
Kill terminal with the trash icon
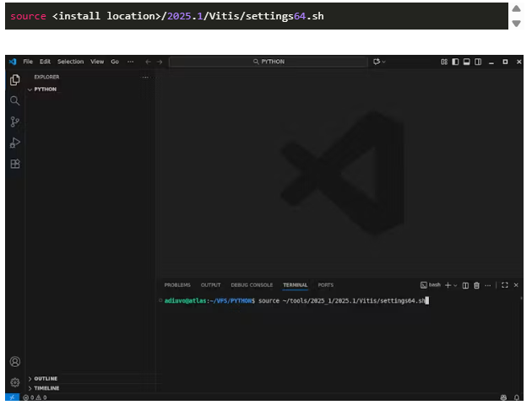[476, 285]
